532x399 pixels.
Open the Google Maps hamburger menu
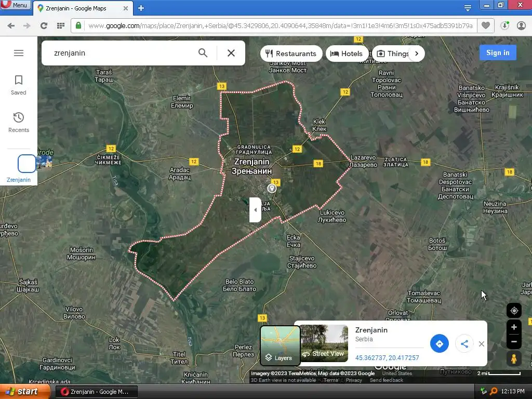[19, 53]
